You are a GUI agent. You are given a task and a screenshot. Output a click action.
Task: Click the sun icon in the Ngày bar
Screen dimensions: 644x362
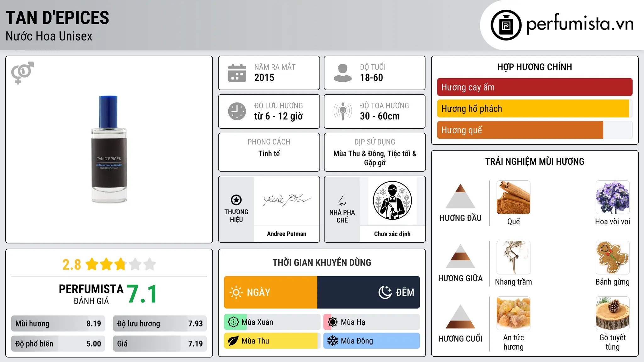236,292
